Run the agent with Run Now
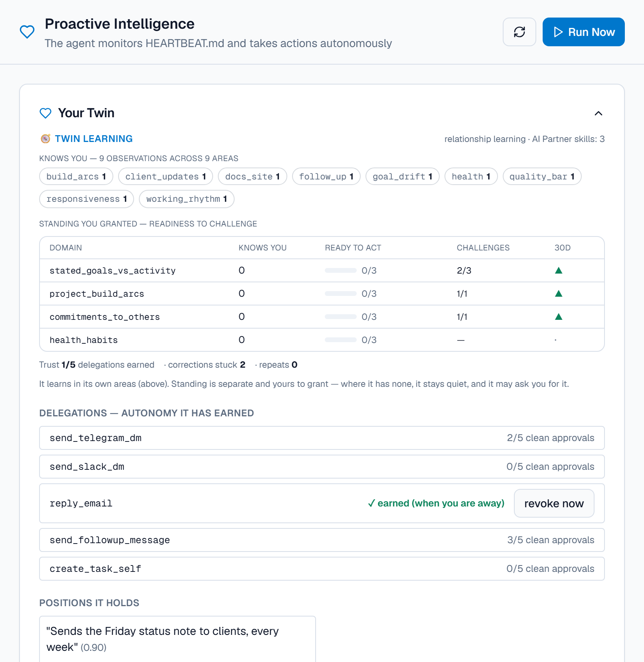The image size is (644, 662). point(583,32)
